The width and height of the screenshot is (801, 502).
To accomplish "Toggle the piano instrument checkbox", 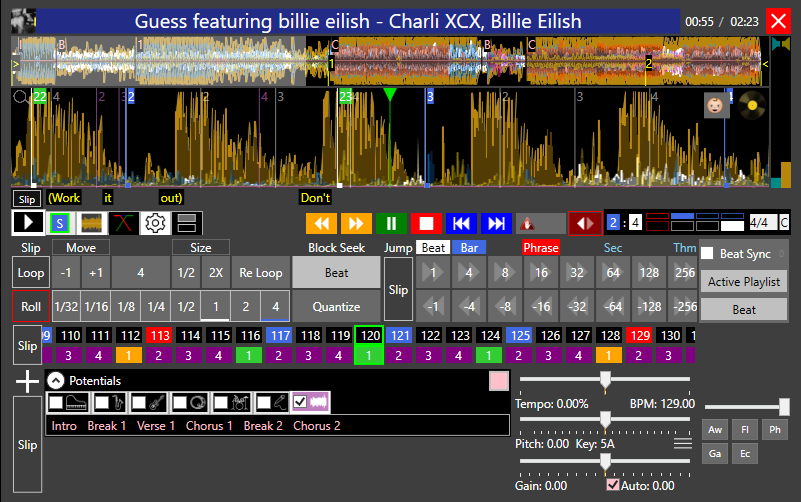I will (56, 402).
